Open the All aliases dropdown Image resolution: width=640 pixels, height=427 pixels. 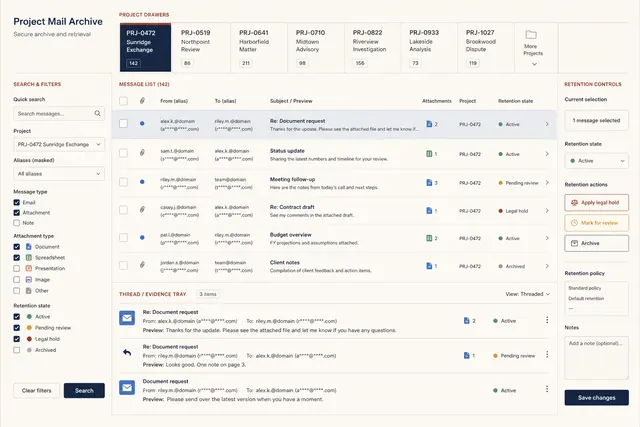point(59,173)
